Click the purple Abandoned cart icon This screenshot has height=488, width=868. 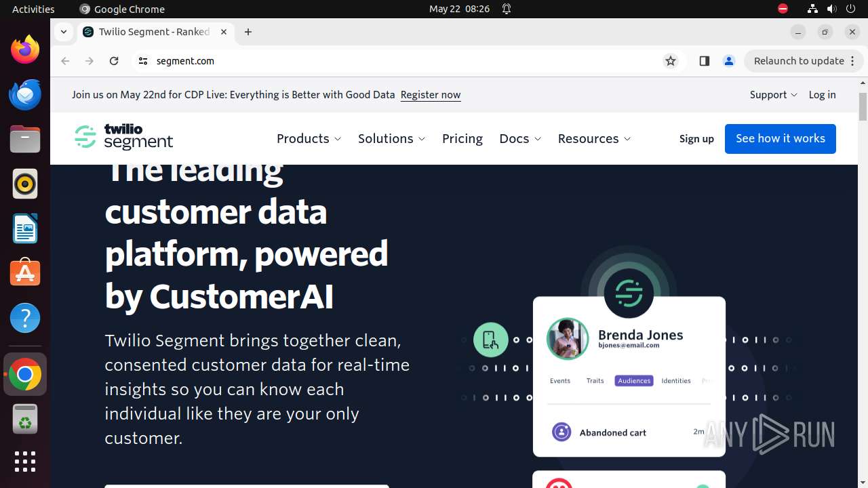pos(561,432)
